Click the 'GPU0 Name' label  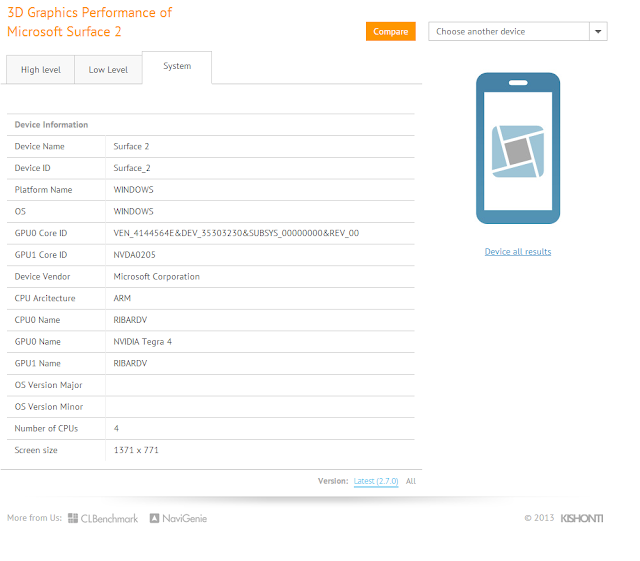(38, 342)
